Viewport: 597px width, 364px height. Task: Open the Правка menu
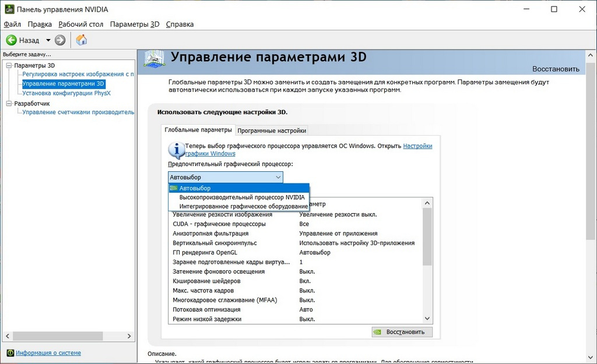(40, 24)
